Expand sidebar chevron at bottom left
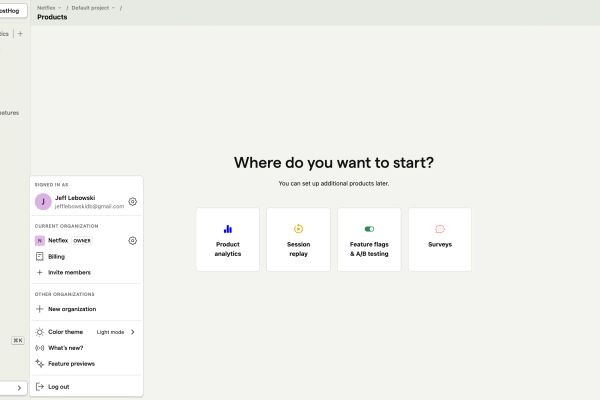Viewport: 600px width, 400px height. [19, 388]
